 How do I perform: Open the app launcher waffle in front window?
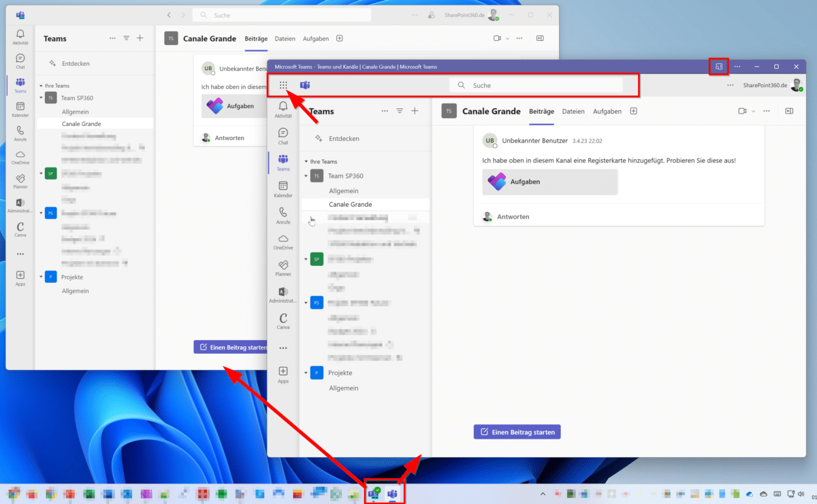(283, 86)
